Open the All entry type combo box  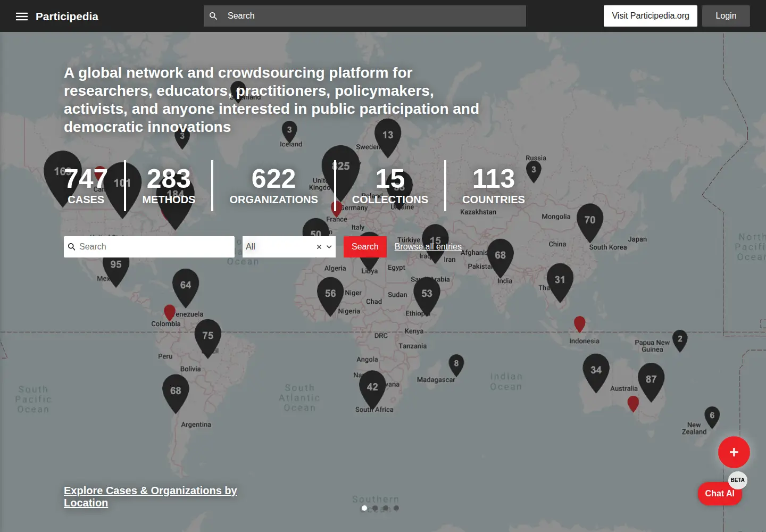tap(289, 247)
